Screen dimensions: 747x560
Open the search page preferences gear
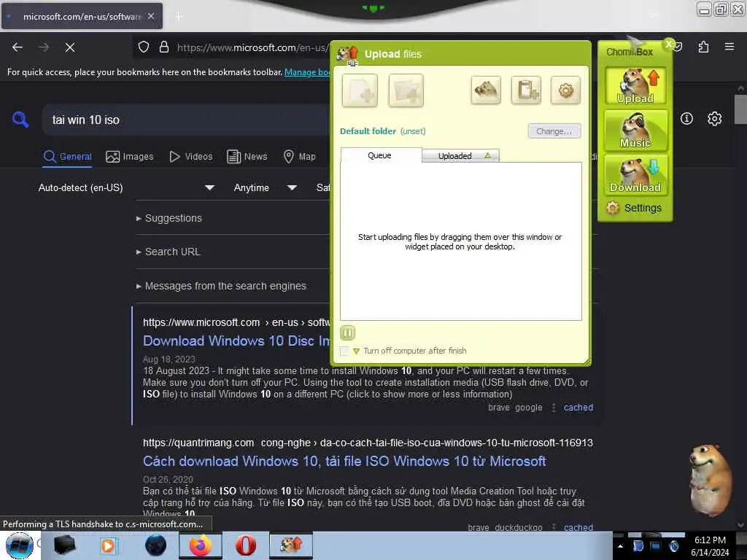(x=715, y=119)
